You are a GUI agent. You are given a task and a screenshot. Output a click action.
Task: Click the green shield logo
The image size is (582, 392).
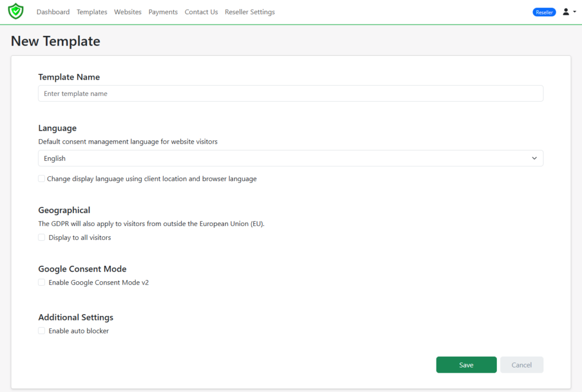click(x=15, y=11)
